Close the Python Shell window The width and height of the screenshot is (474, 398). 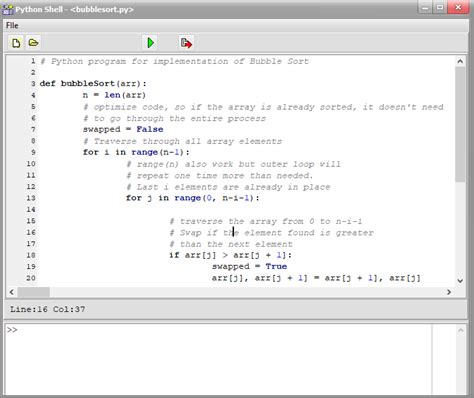[x=459, y=7]
